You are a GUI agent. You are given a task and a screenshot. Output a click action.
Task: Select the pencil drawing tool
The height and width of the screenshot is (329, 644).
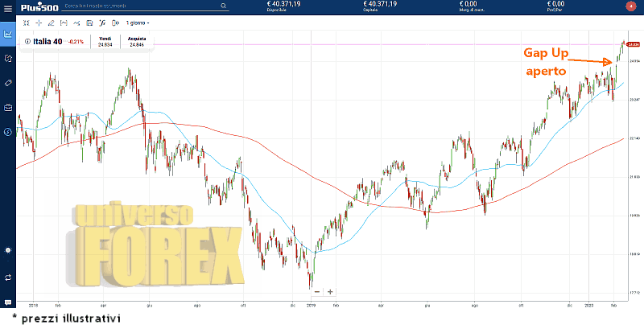(x=51, y=23)
